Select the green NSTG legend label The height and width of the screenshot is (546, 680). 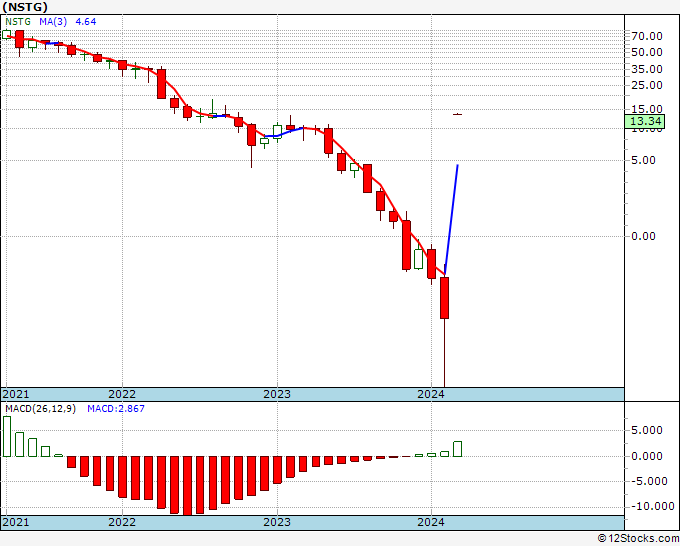(18, 22)
